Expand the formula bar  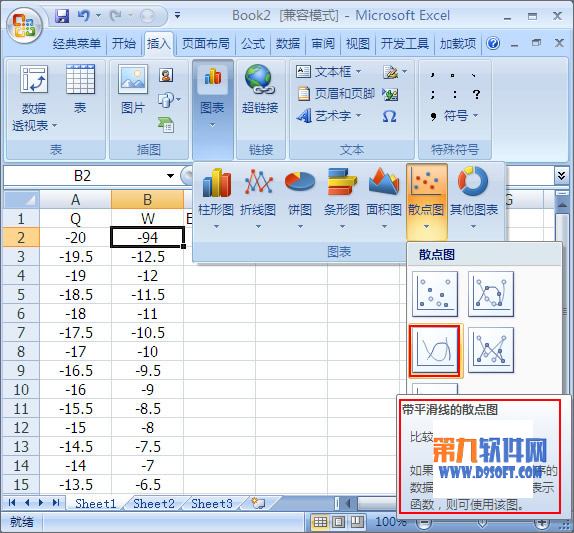[x=561, y=176]
